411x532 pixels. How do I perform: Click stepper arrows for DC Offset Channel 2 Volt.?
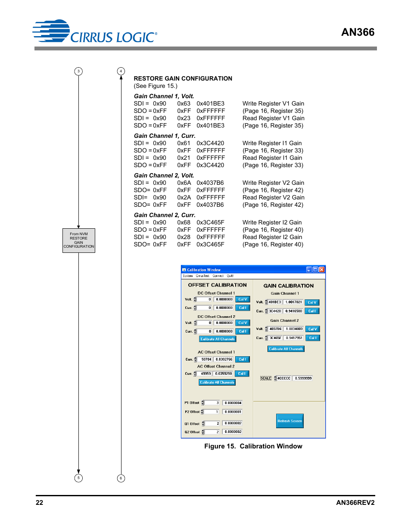click(x=195, y=323)
